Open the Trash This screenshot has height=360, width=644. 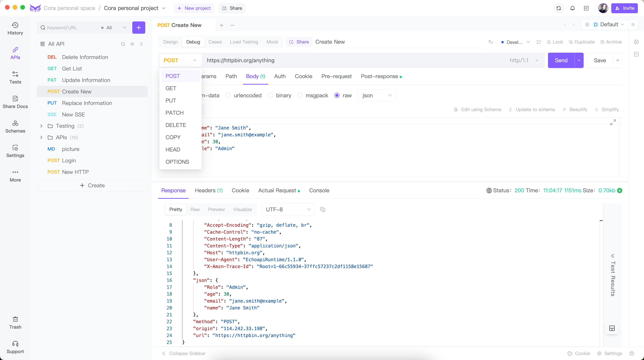[x=15, y=322]
